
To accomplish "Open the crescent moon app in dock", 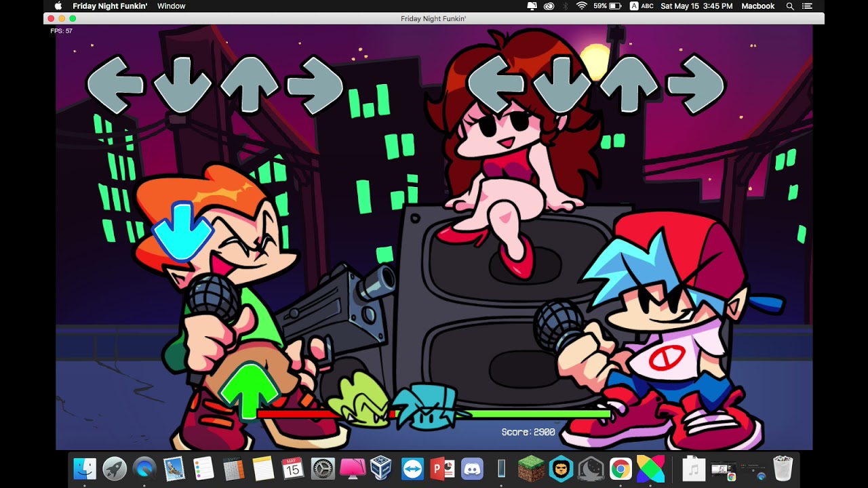I will 591,468.
